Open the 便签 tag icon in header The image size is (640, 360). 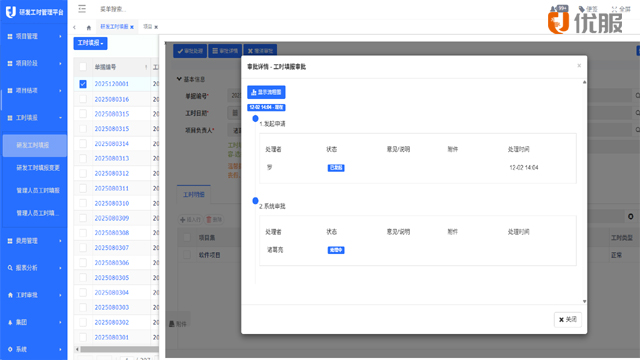pyautogui.click(x=582, y=9)
